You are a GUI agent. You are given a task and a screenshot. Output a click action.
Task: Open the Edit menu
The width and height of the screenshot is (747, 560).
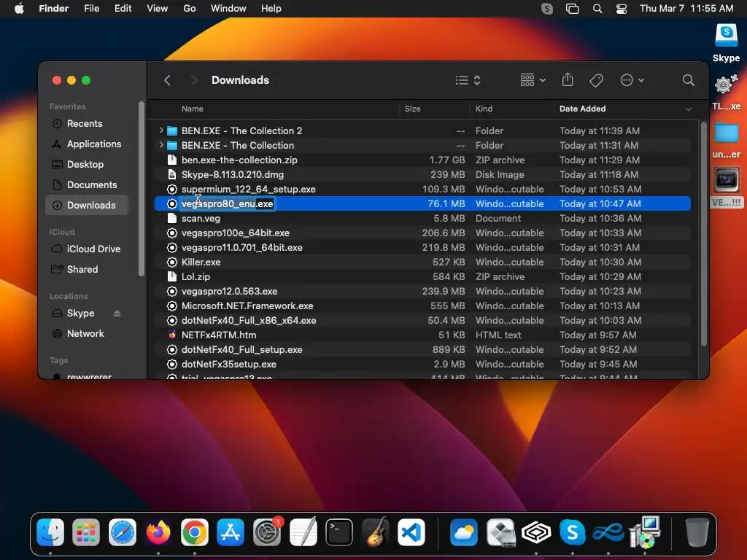pyautogui.click(x=123, y=9)
